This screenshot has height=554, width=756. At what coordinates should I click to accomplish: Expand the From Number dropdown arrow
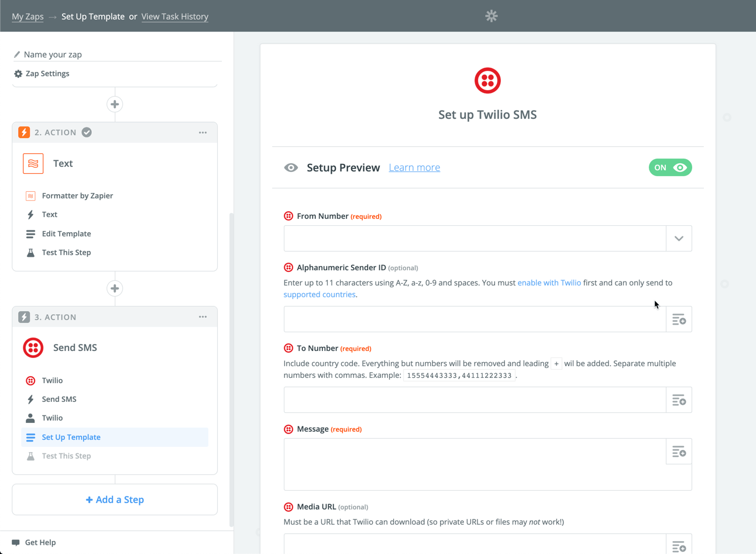pos(679,239)
